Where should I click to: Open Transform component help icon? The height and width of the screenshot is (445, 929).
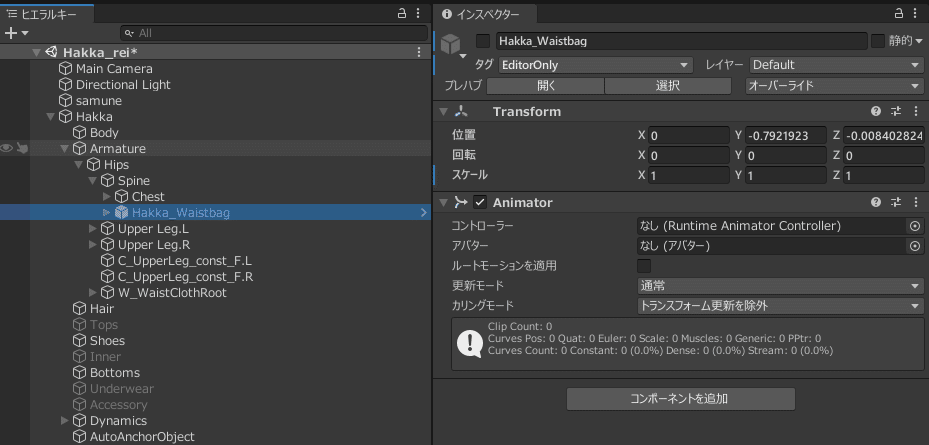click(x=876, y=111)
